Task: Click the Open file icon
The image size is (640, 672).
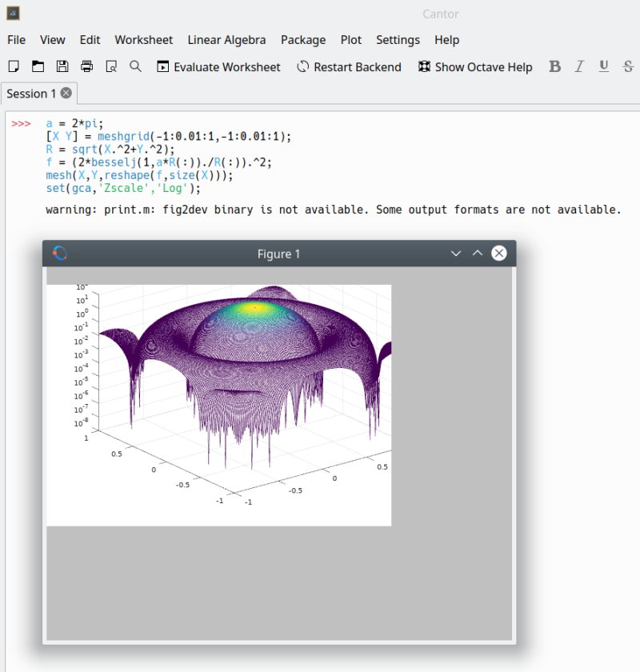Action: tap(38, 66)
